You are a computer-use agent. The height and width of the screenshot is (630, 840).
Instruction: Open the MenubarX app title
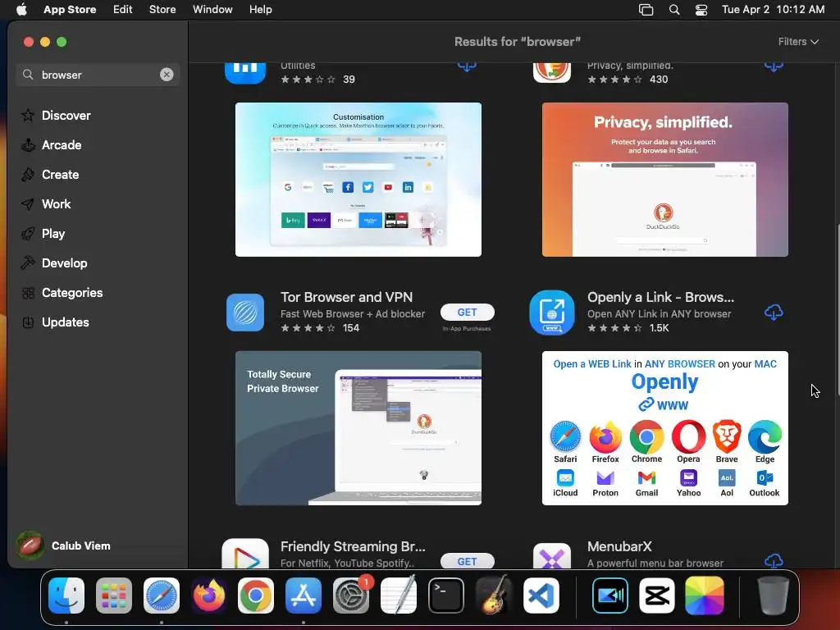pos(619,546)
